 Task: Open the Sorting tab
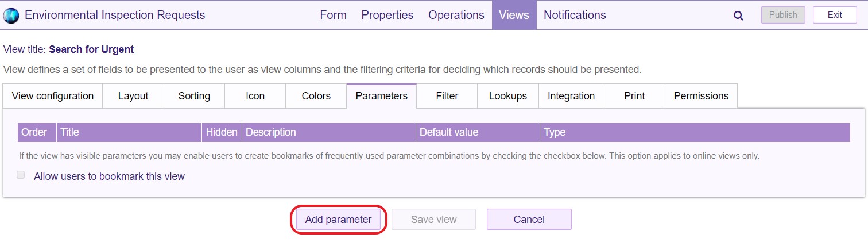coord(194,96)
